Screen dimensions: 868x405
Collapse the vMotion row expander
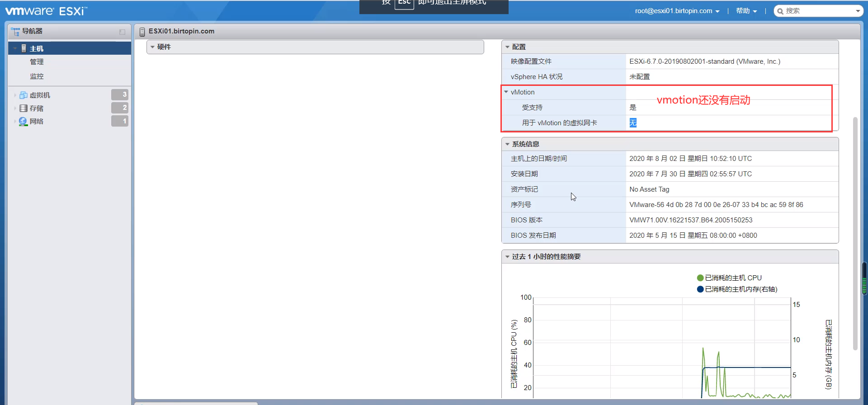click(506, 92)
